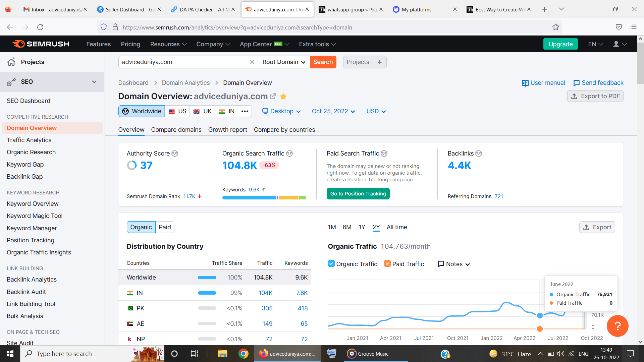This screenshot has width=644, height=362.
Task: Click the tracking protection shield icon
Action: [x=104, y=27]
